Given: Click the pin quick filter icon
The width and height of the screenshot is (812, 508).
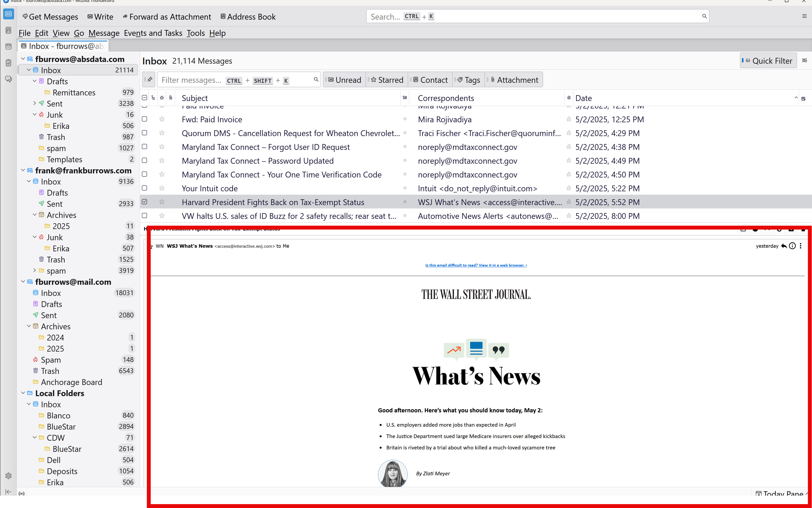Looking at the screenshot, I should [x=149, y=80].
